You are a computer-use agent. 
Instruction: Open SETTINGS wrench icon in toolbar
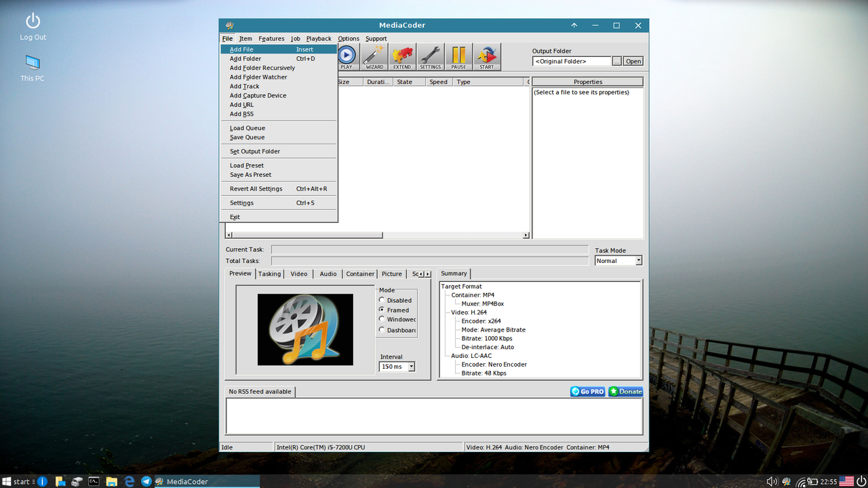point(430,57)
